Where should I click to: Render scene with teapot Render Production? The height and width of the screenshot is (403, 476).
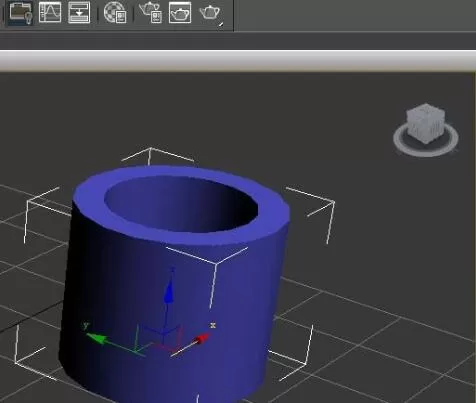tap(209, 12)
